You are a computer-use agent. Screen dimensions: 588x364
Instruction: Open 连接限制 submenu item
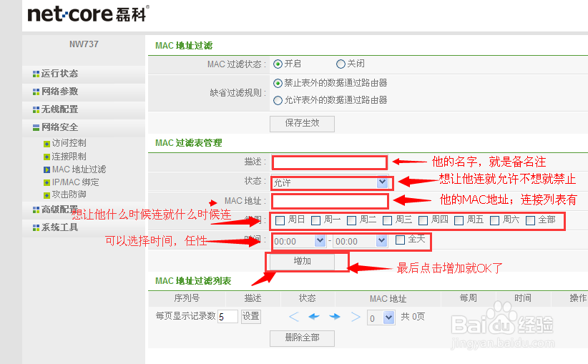(69, 157)
